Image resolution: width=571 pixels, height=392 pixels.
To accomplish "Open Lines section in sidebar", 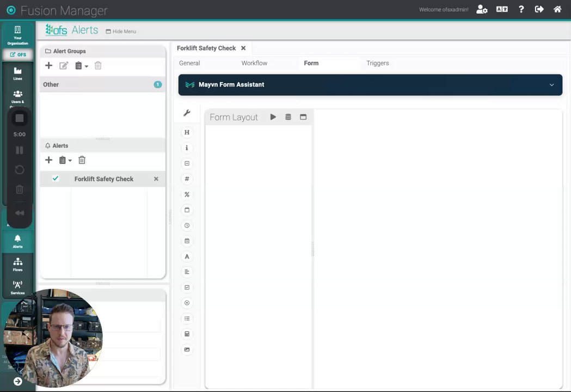I will 17,73.
